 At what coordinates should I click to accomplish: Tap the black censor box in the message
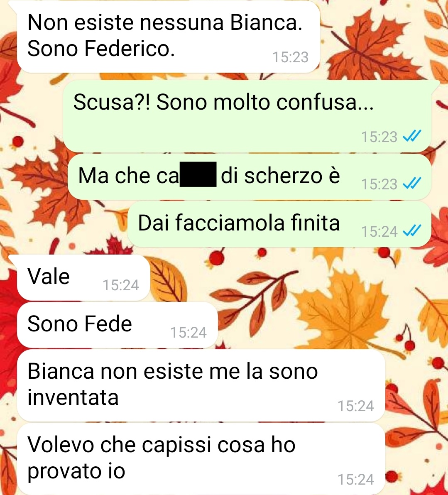pyautogui.click(x=198, y=174)
